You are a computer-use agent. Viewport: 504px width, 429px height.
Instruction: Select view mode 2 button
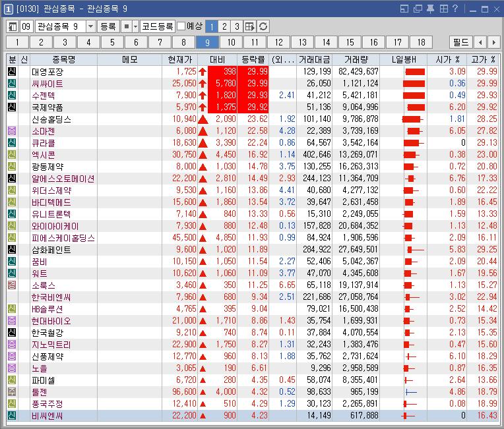tap(224, 26)
